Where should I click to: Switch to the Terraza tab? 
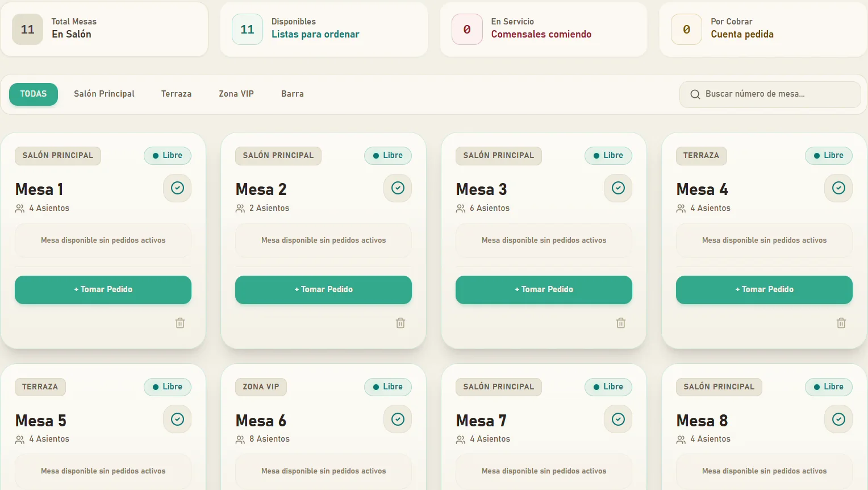tap(176, 94)
